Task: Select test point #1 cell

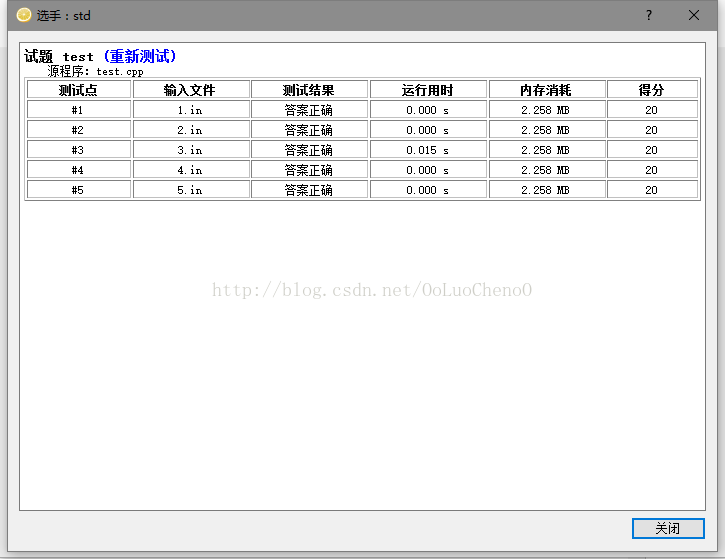Action: click(x=79, y=110)
